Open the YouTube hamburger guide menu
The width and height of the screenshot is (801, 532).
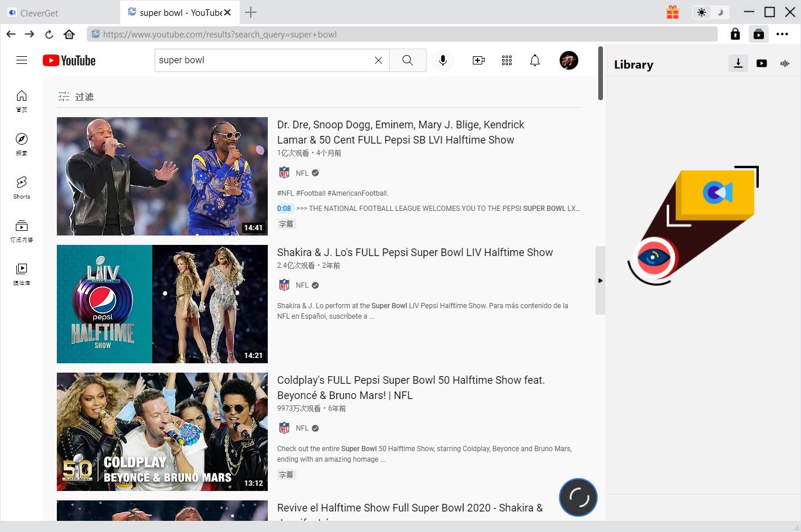click(22, 60)
